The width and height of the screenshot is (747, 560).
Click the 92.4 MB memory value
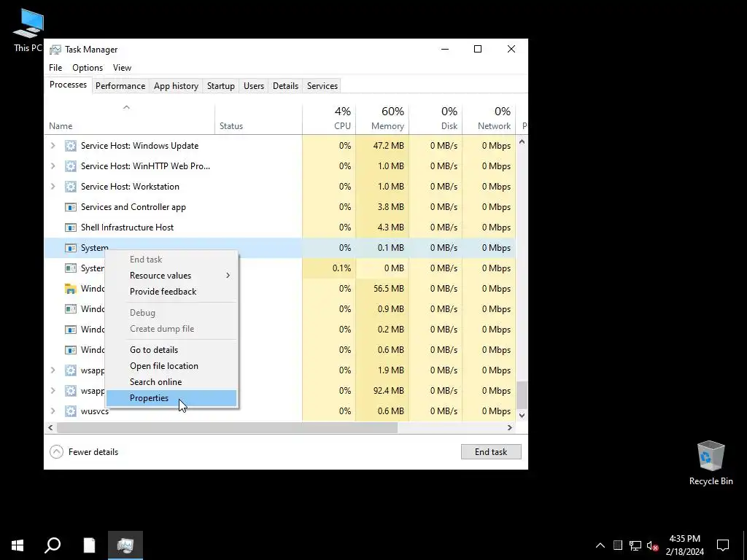tap(388, 391)
